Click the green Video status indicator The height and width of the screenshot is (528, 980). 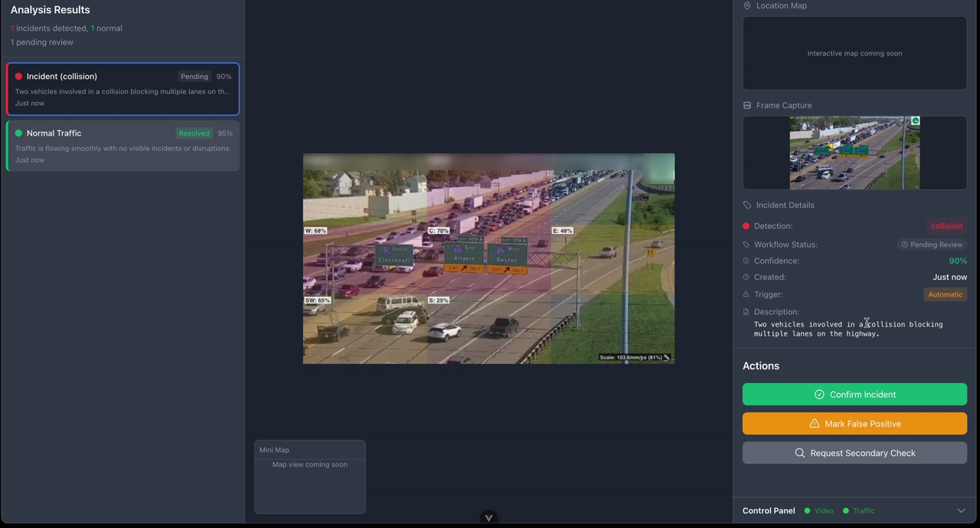(x=807, y=510)
